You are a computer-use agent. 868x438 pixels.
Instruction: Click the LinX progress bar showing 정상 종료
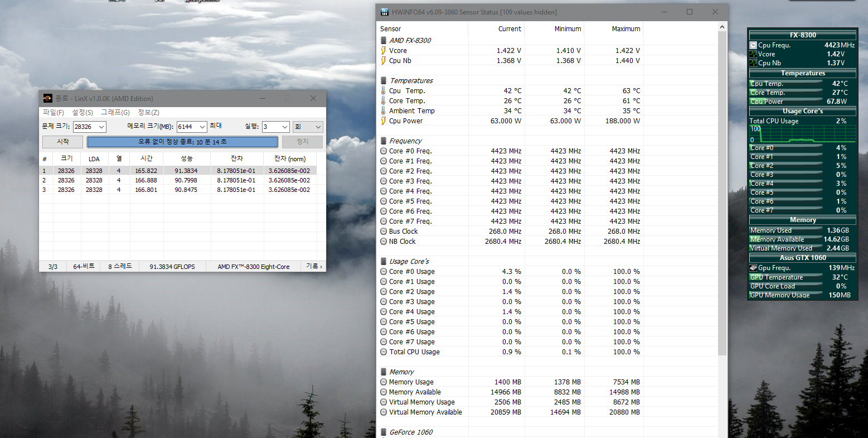(182, 142)
